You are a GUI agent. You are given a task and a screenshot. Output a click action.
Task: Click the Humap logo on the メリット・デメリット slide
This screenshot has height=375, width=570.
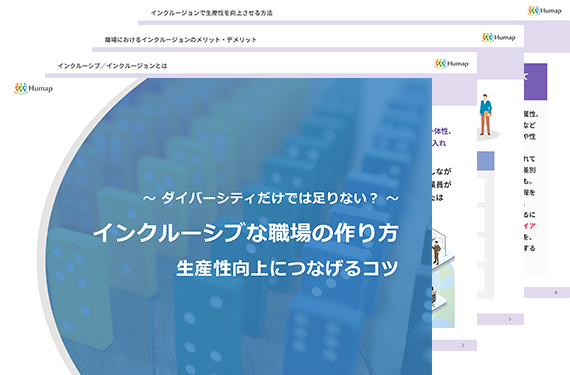click(498, 37)
